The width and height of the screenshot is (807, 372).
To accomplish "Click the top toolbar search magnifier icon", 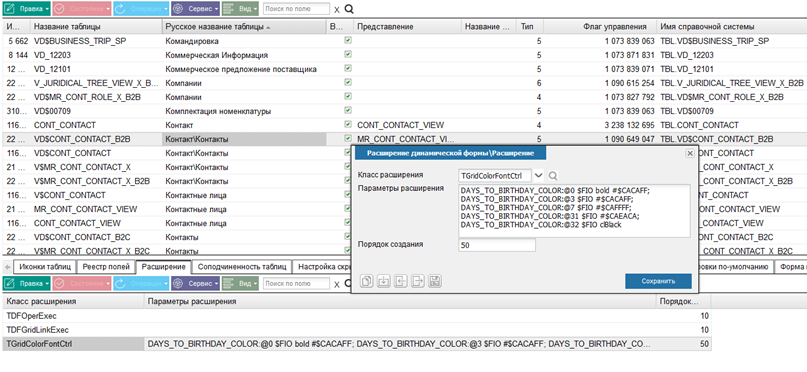I will click(349, 9).
